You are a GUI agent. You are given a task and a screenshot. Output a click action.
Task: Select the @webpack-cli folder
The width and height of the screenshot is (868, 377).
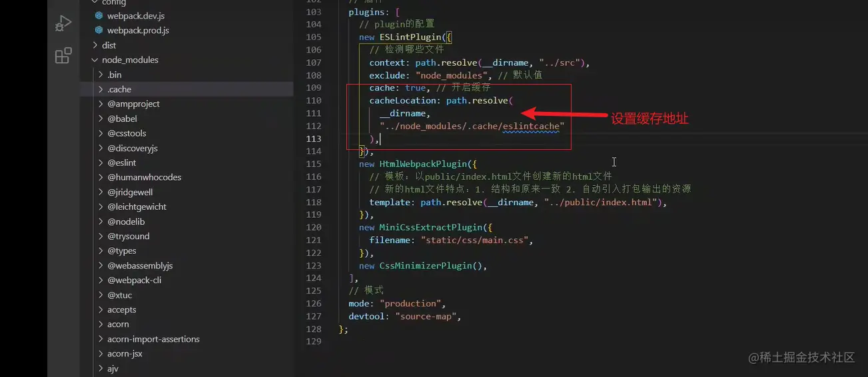pos(134,280)
